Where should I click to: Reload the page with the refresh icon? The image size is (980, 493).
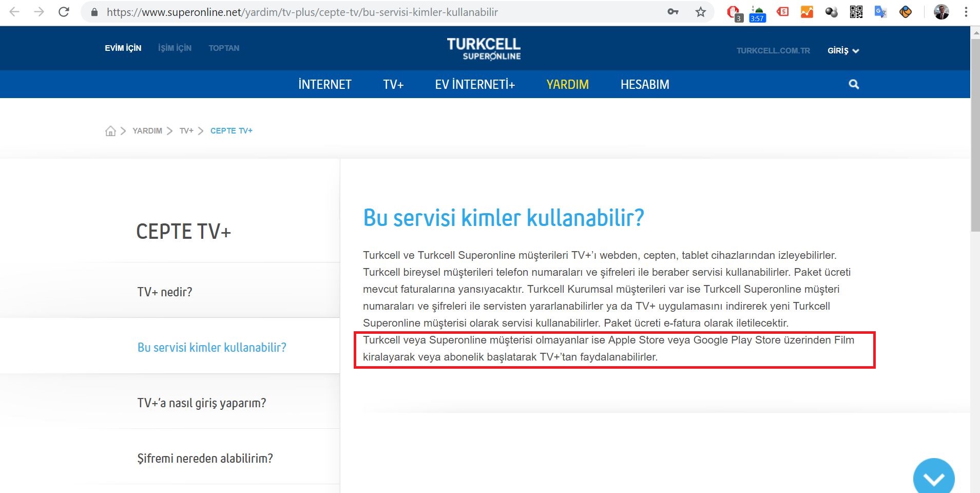[64, 12]
